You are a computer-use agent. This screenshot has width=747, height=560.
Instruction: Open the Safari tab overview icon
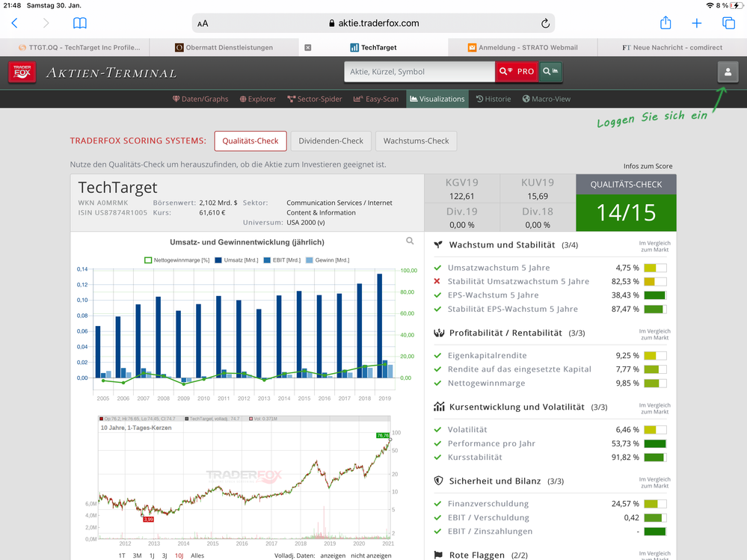pyautogui.click(x=728, y=23)
